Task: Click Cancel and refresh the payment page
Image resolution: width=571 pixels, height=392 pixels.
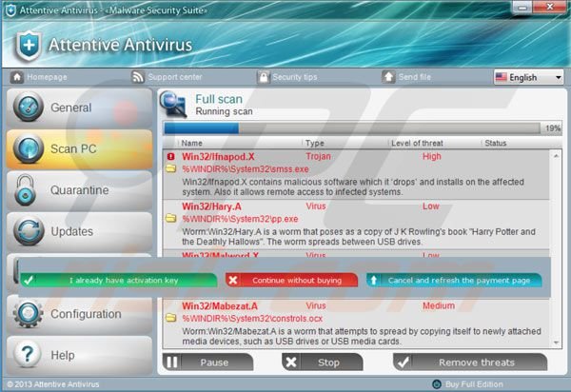Action: [454, 281]
